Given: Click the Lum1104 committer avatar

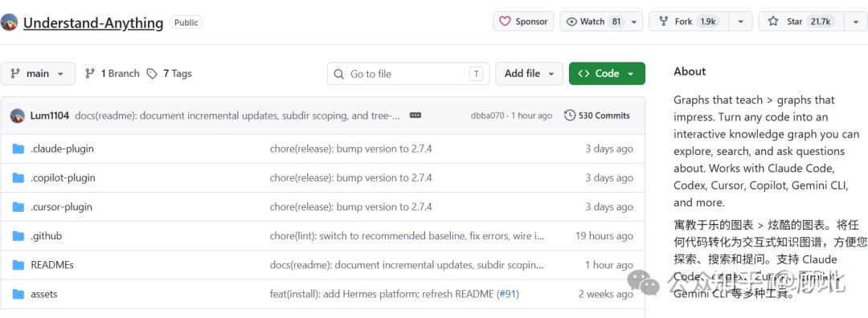Looking at the screenshot, I should (17, 116).
